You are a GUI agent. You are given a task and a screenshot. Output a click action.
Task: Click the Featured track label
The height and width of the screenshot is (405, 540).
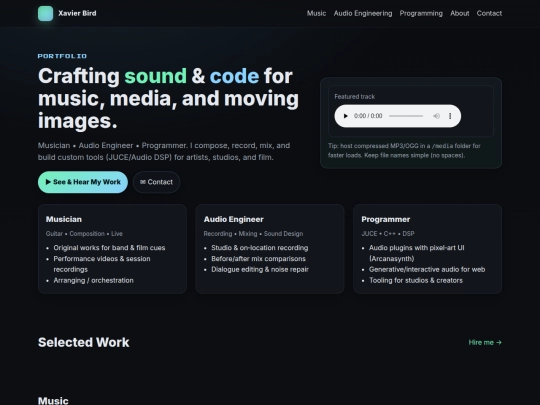click(355, 97)
